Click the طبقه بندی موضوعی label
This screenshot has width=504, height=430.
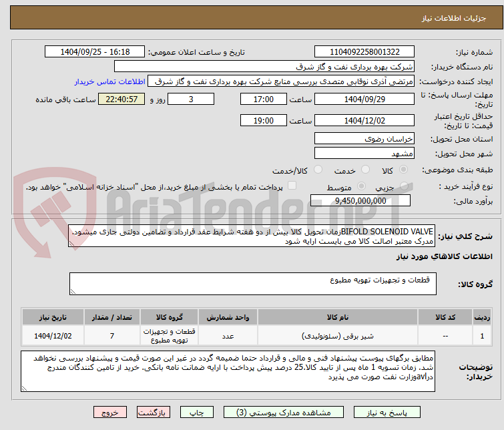click(x=457, y=170)
